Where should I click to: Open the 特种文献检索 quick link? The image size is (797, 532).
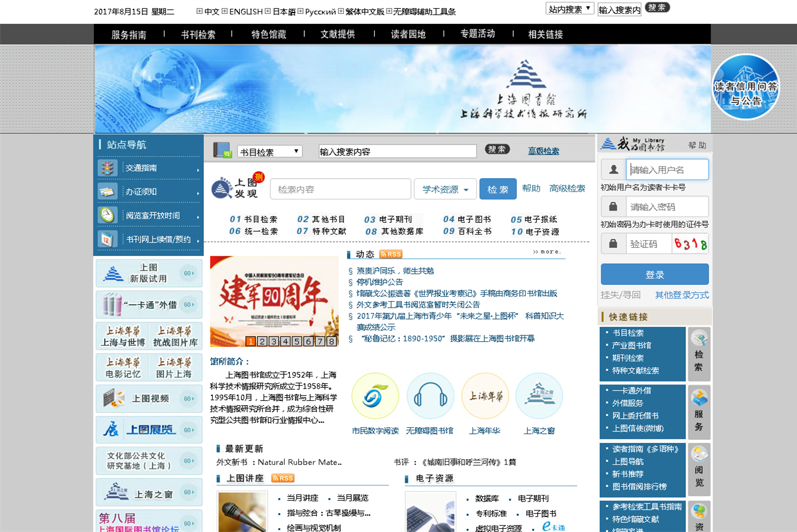click(636, 370)
